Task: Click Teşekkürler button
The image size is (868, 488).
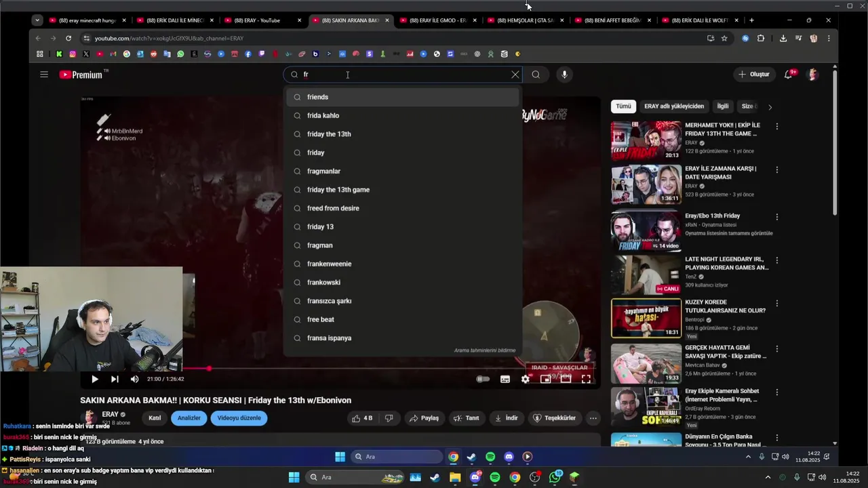Action: pyautogui.click(x=555, y=418)
